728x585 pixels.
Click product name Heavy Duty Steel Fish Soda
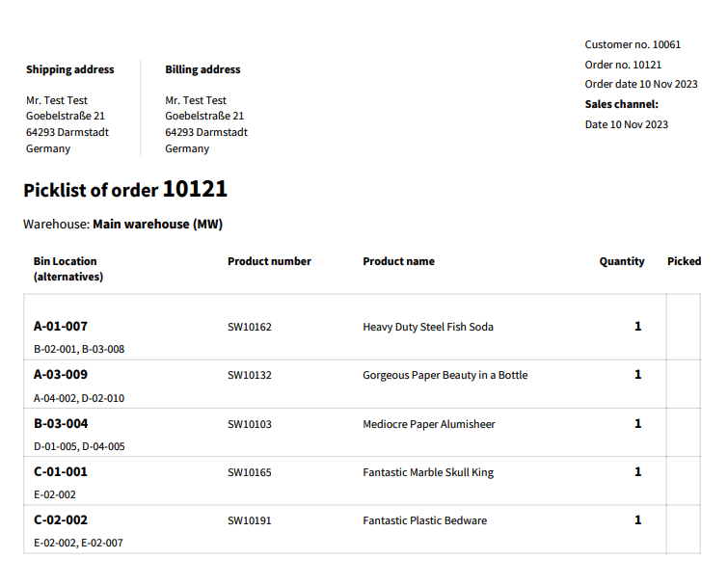(427, 327)
